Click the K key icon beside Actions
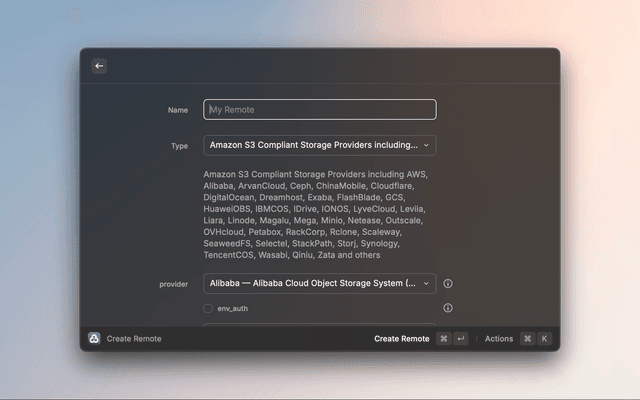This screenshot has height=400, width=640. pyautogui.click(x=544, y=339)
